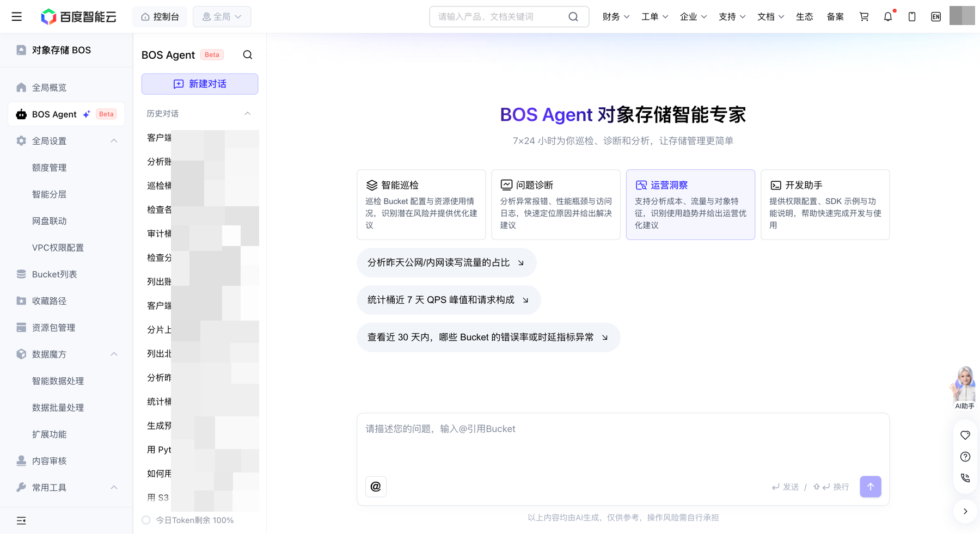Open the notification bell
Screen dimensions: 980x534
tap(888, 17)
